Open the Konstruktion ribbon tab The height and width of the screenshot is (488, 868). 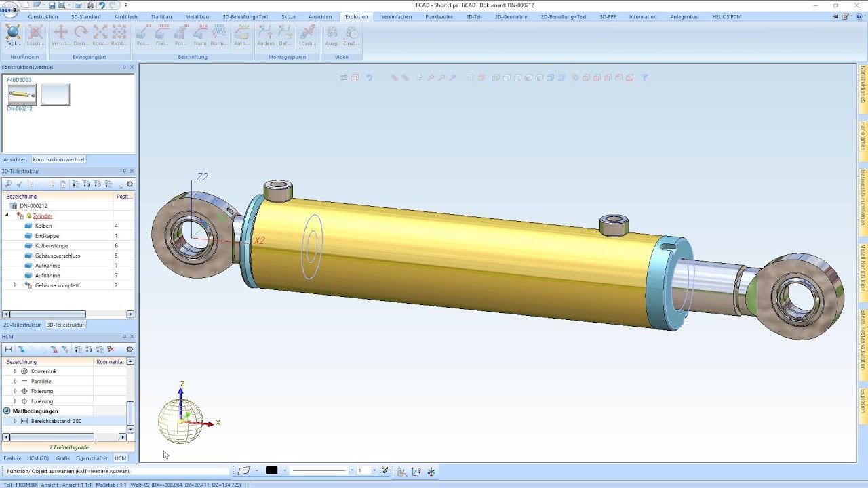42,16
